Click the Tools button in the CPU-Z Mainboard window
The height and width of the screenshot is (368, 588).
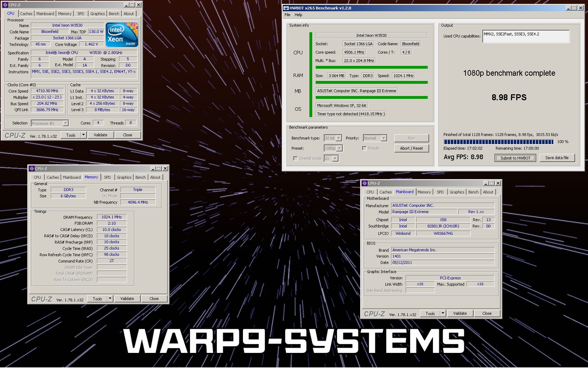click(x=430, y=313)
